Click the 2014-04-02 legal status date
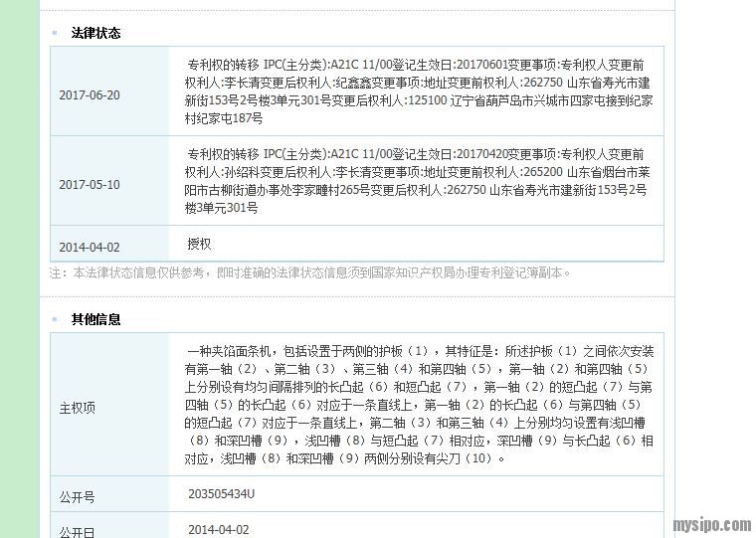 [89, 248]
